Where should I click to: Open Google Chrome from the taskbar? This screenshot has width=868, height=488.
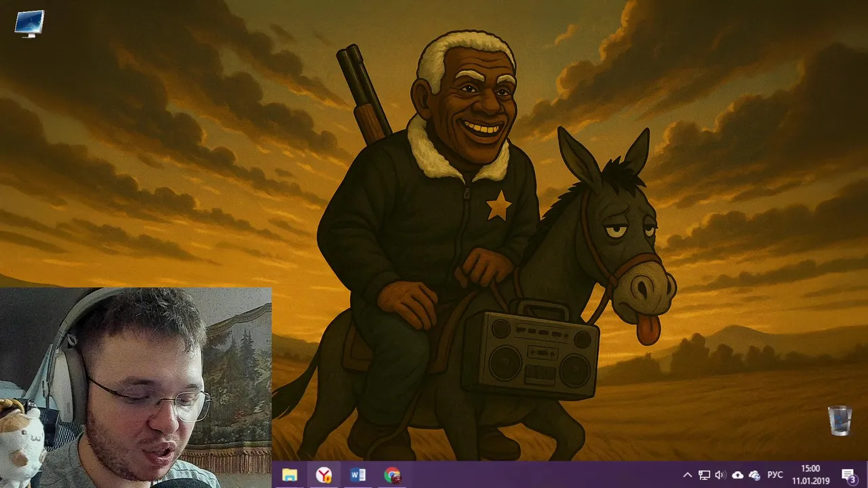click(392, 475)
